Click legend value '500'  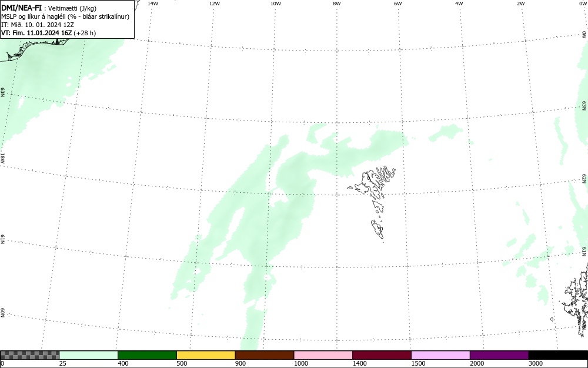pos(182,363)
